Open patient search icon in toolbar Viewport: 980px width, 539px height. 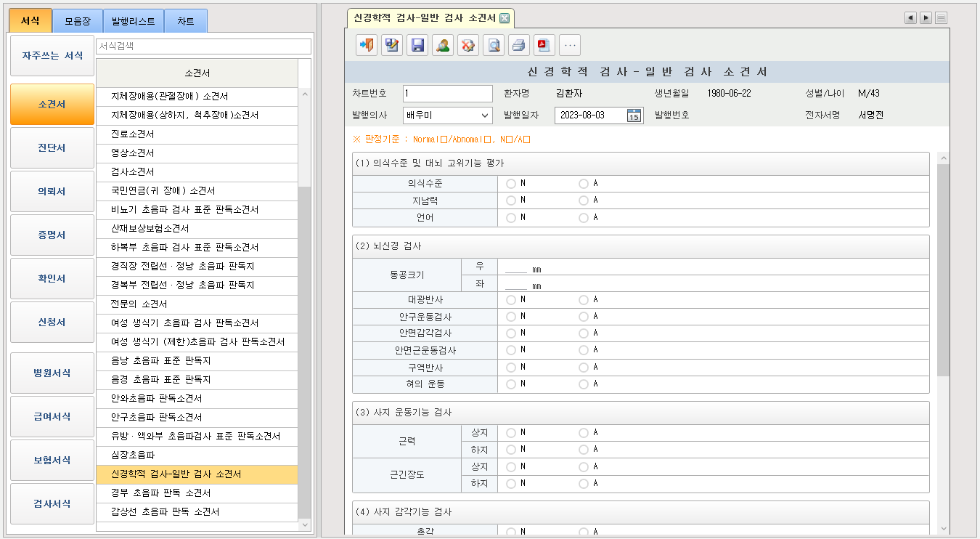coord(443,45)
